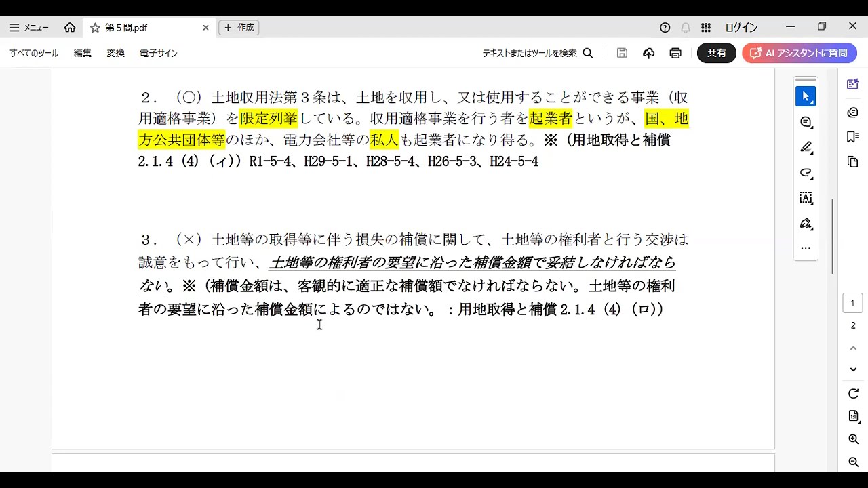Ask the AI アシスタントに質問 button
Image resolution: width=868 pixels, height=488 pixels.
point(800,53)
